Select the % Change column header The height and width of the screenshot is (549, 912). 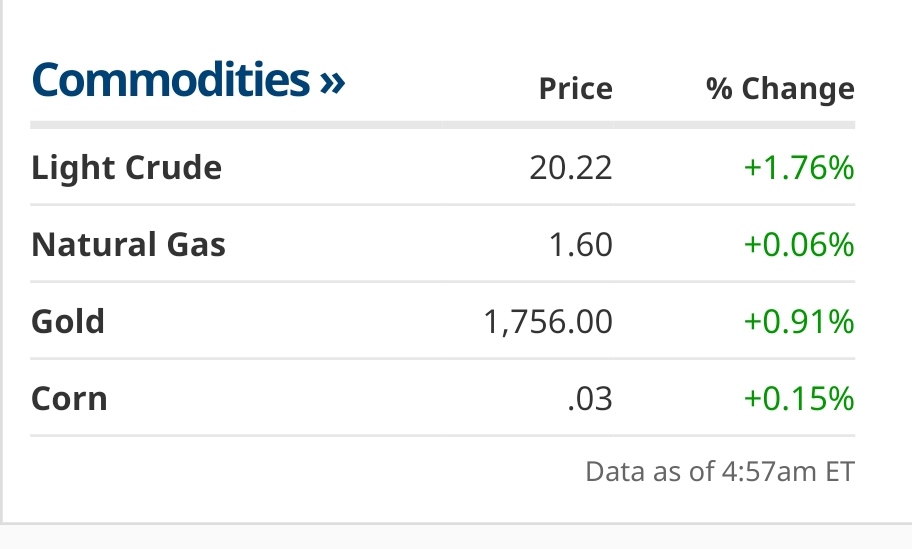click(780, 89)
